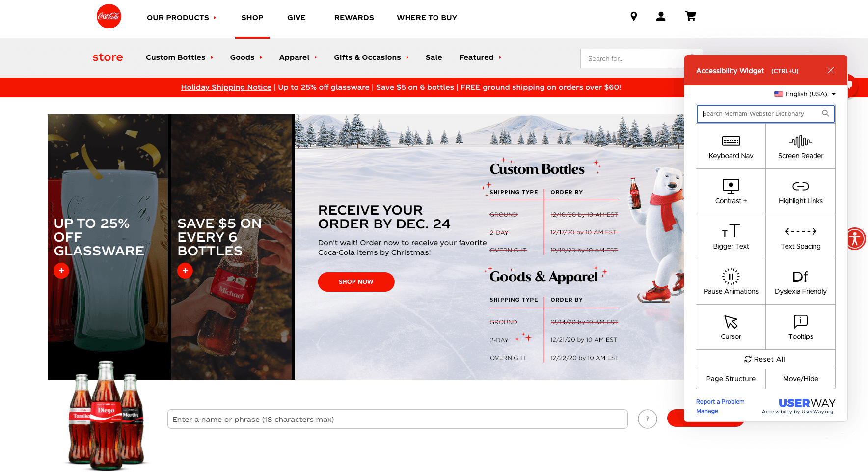This screenshot has height=476, width=868.
Task: Turn on Dyslexia Friendly mode
Action: click(x=801, y=282)
